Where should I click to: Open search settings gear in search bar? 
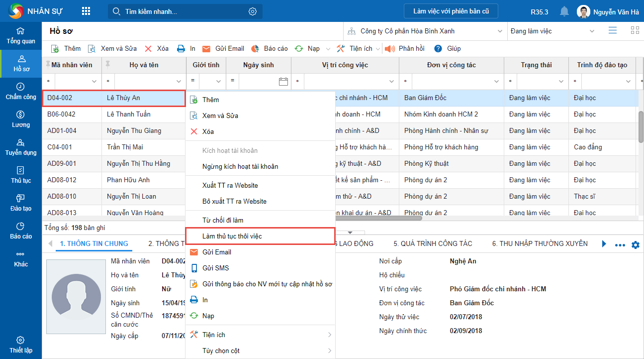coord(253,11)
